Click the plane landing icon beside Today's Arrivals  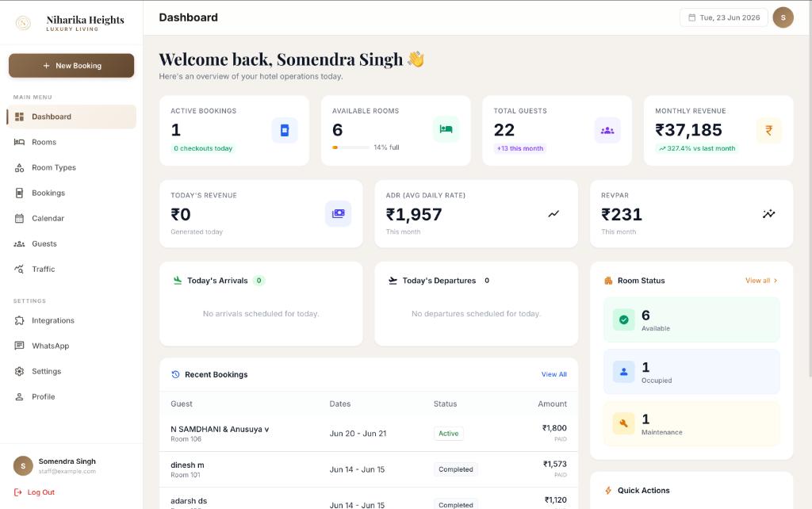pos(178,280)
